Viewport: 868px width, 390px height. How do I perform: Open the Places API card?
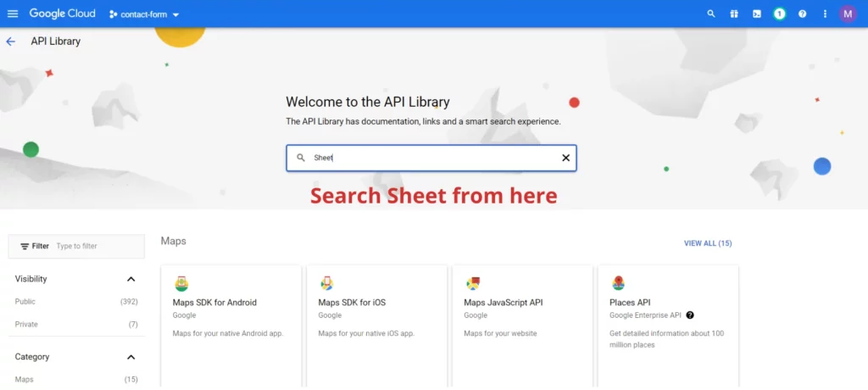click(668, 326)
